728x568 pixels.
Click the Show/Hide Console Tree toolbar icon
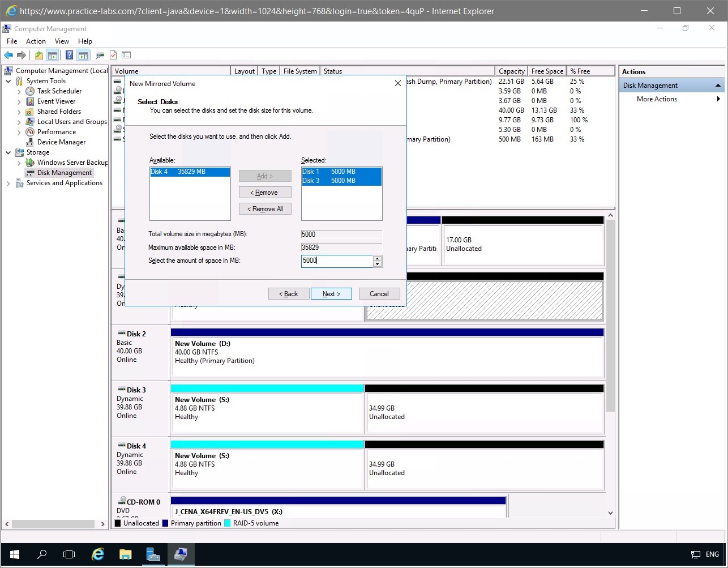53,55
